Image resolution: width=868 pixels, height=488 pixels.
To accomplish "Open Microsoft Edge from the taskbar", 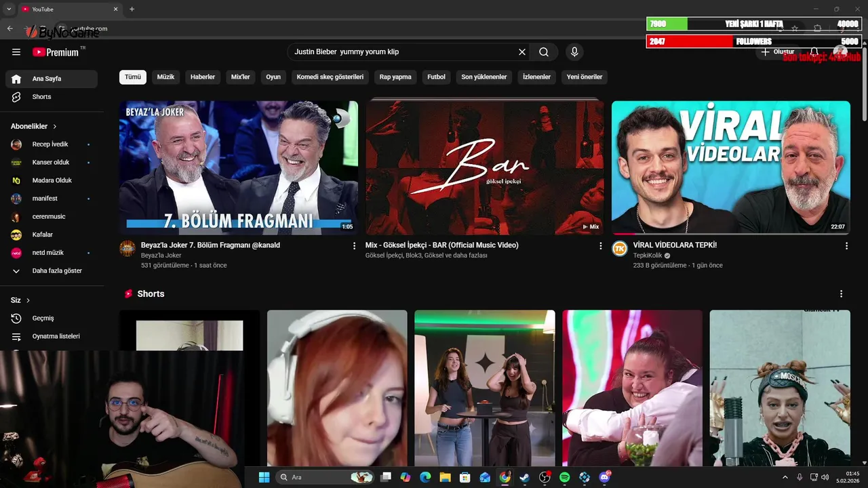I will pos(425,477).
